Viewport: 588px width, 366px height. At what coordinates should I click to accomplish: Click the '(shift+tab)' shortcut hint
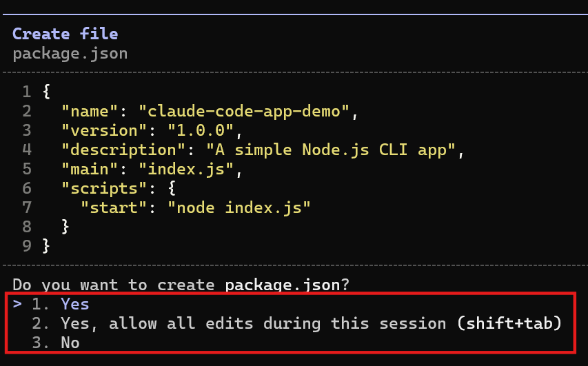(x=509, y=323)
